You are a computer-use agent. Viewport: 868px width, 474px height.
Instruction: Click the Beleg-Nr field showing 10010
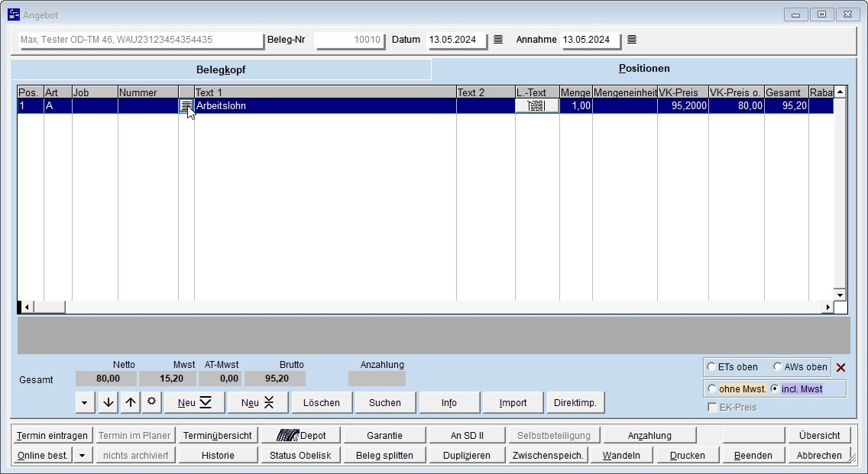coord(350,40)
